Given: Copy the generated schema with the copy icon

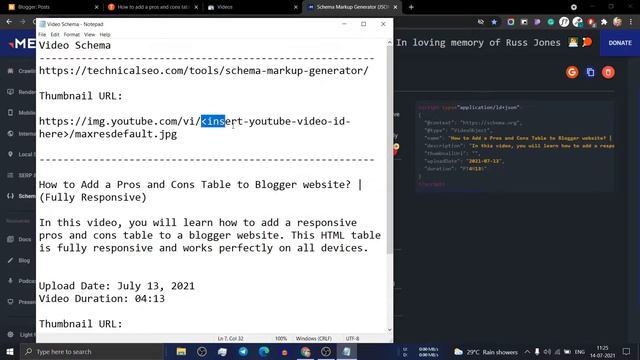Looking at the screenshot, I should tap(590, 72).
